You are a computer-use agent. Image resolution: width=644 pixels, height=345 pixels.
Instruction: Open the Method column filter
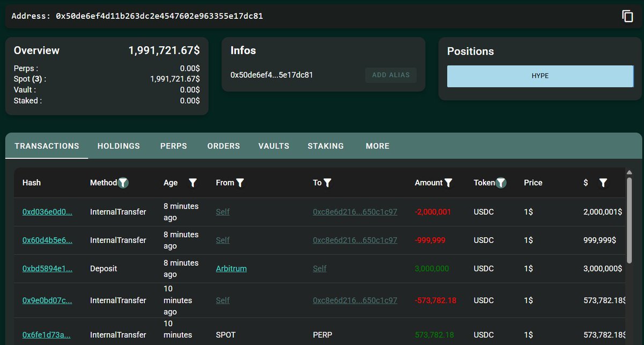[x=123, y=183]
